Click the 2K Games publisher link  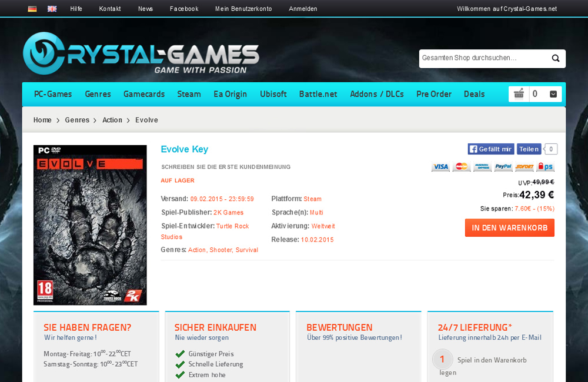click(228, 213)
